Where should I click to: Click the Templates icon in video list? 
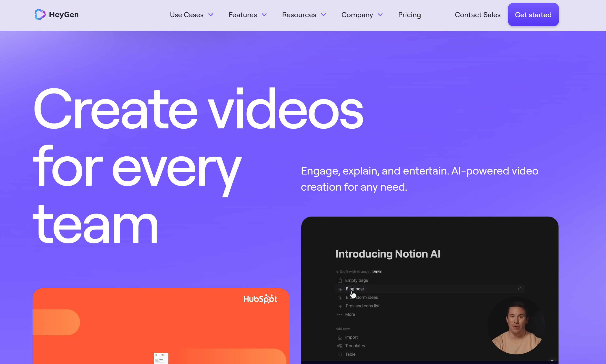(x=340, y=346)
